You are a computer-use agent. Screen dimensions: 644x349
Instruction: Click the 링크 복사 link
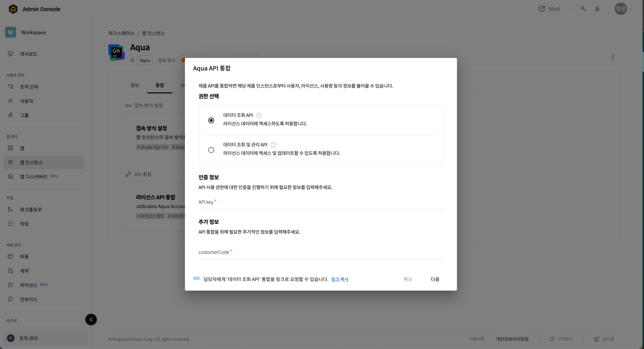340,279
